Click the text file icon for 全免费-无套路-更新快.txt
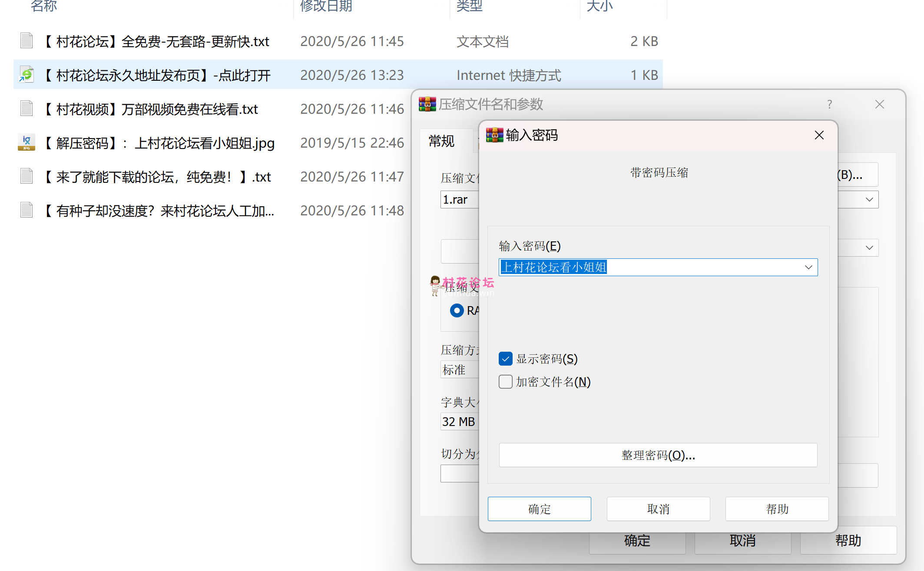The image size is (924, 571). (26, 41)
